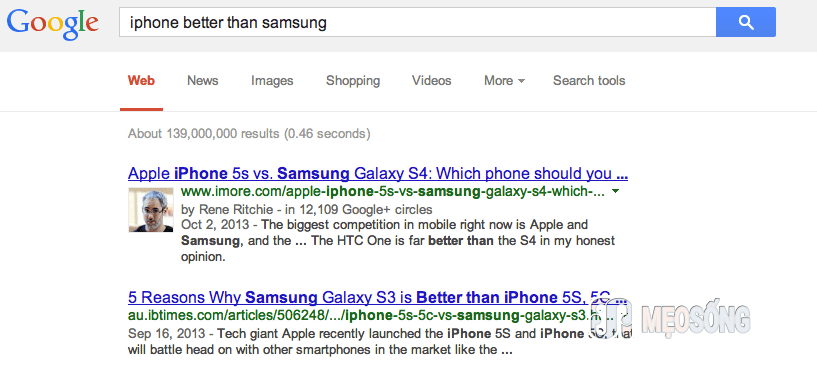Expand green arrow next to imore.com URL
Screen dimensions: 817x376
coord(616,192)
